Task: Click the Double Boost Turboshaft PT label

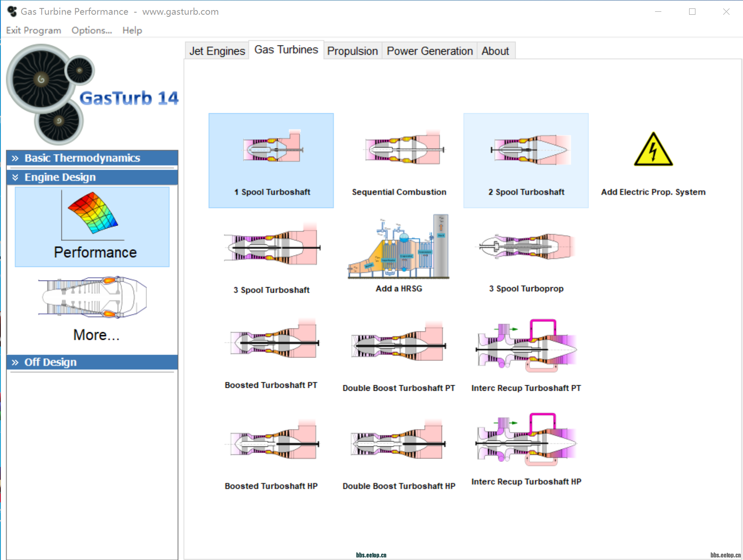Action: click(399, 388)
